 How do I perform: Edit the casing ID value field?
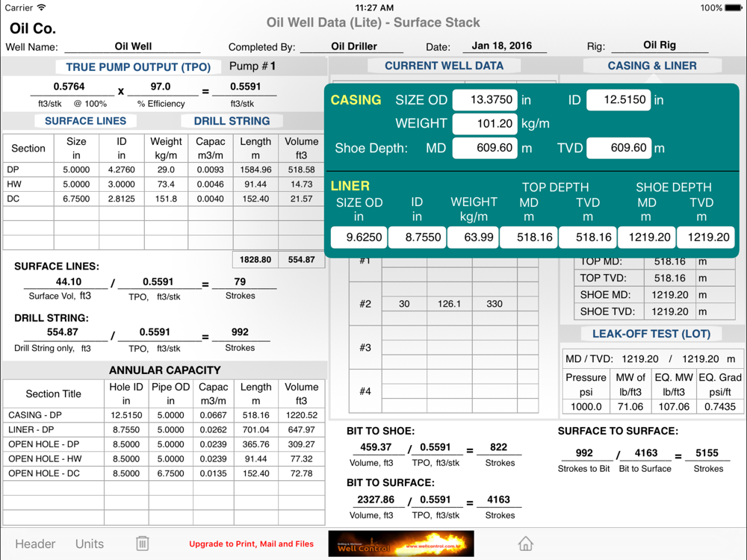[618, 100]
